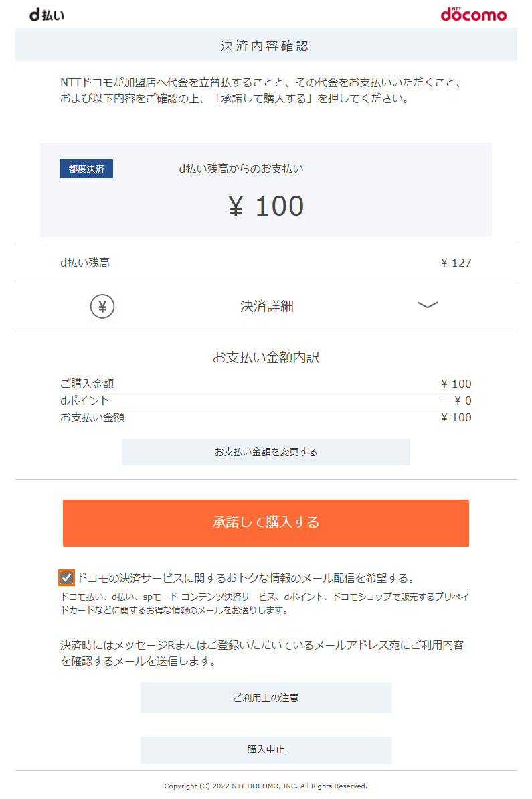Click お支払い金額を変更する button
Viewport: 532px width, 799px height.
point(266,452)
